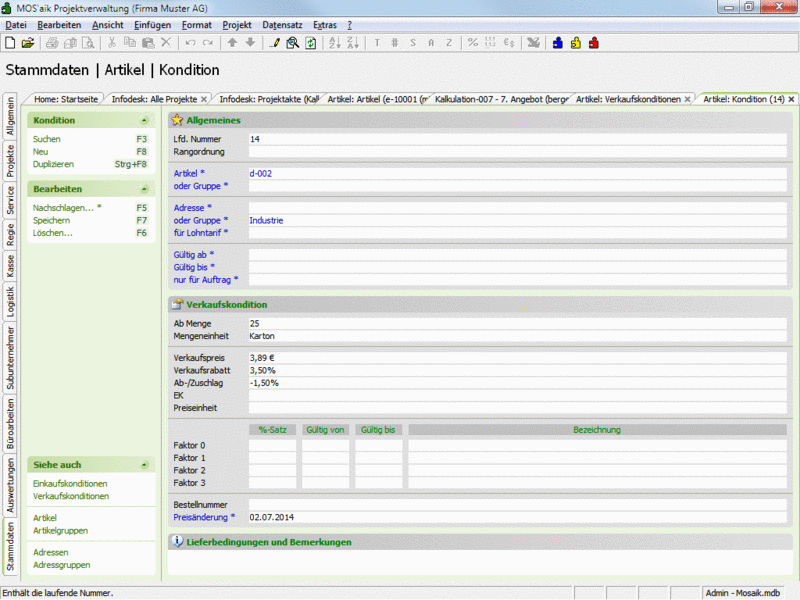The height and width of the screenshot is (600, 800).
Task: Click the Preisänderung field showing 02.07.2014
Action: [x=517, y=517]
